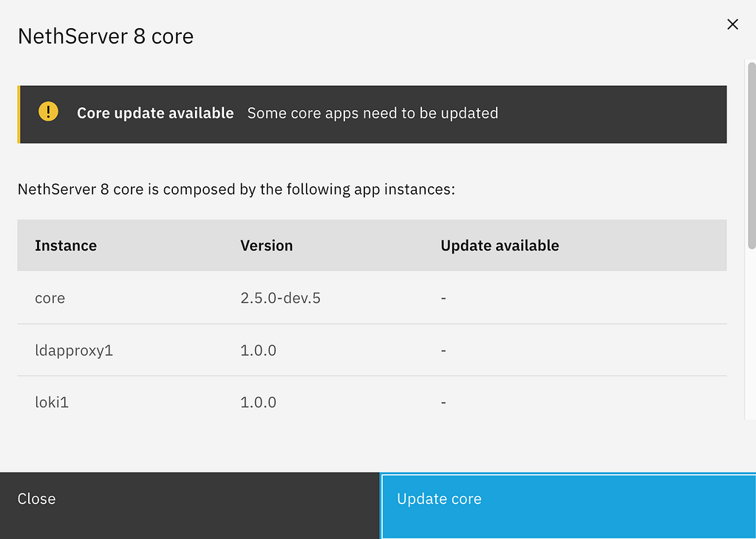Click the Close button
The height and width of the screenshot is (539, 756).
(x=36, y=498)
